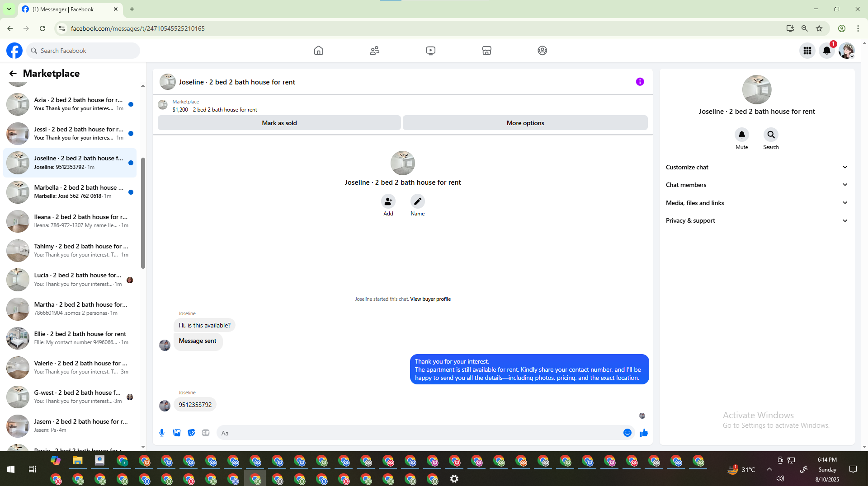Open Marbella conversation
Image resolution: width=868 pixels, height=486 pixels.
[x=70, y=192]
